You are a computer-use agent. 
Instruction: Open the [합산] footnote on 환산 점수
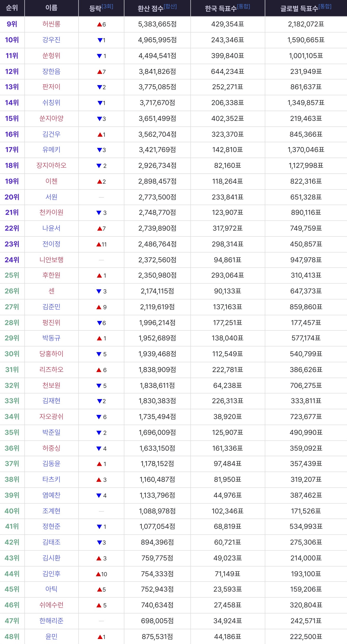(170, 6)
